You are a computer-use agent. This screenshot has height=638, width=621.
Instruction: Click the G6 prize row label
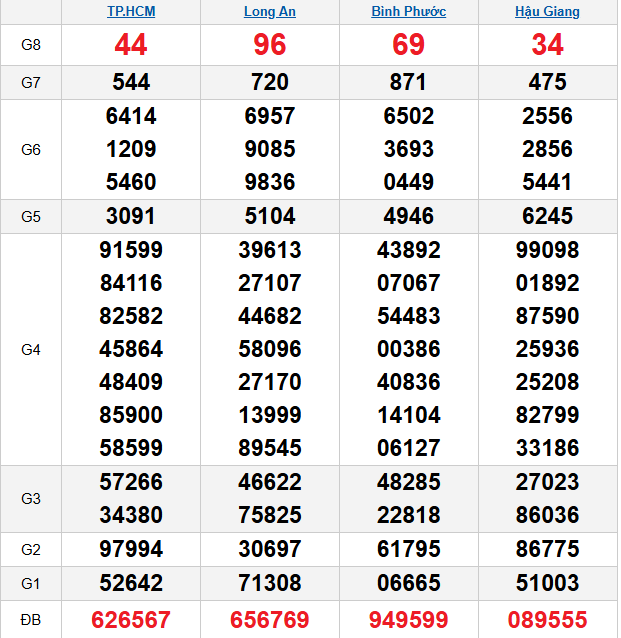(x=31, y=149)
